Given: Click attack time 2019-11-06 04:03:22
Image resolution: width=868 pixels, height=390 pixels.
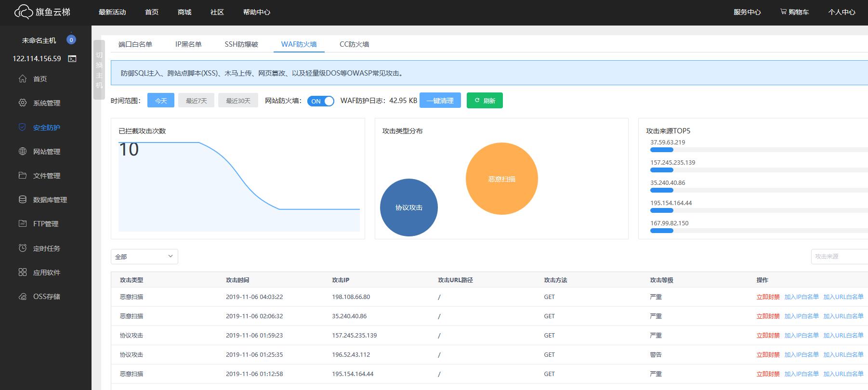Looking at the screenshot, I should (254, 297).
